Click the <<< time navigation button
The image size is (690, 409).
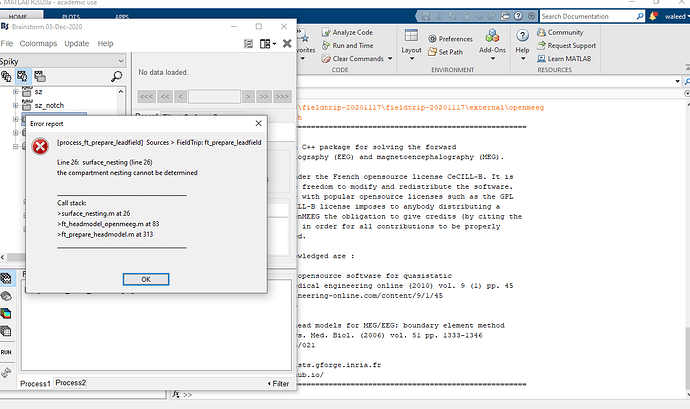click(147, 96)
